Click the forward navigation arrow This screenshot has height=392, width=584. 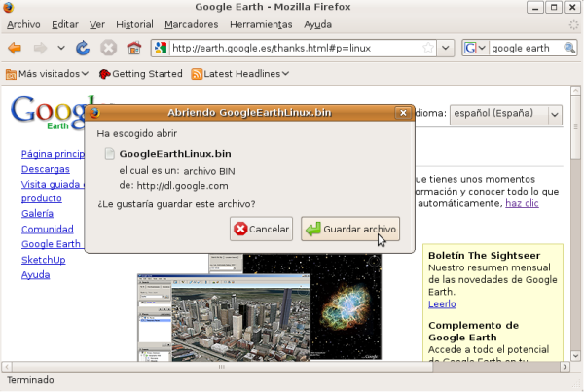[x=41, y=48]
